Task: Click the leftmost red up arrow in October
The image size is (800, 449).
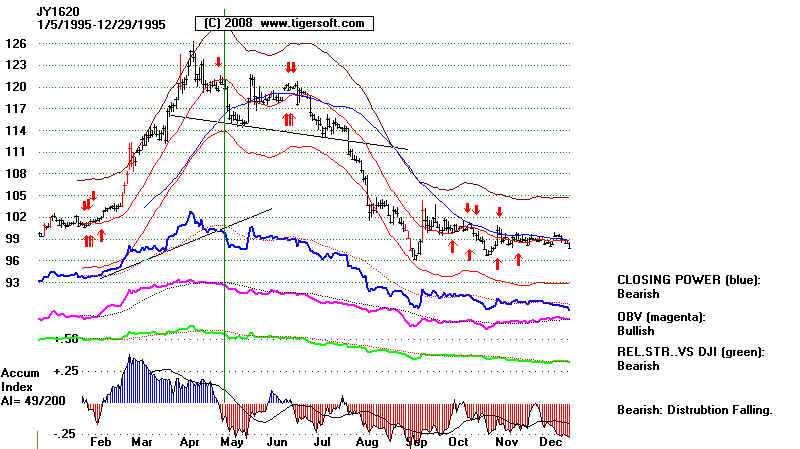Action: pyautogui.click(x=452, y=246)
